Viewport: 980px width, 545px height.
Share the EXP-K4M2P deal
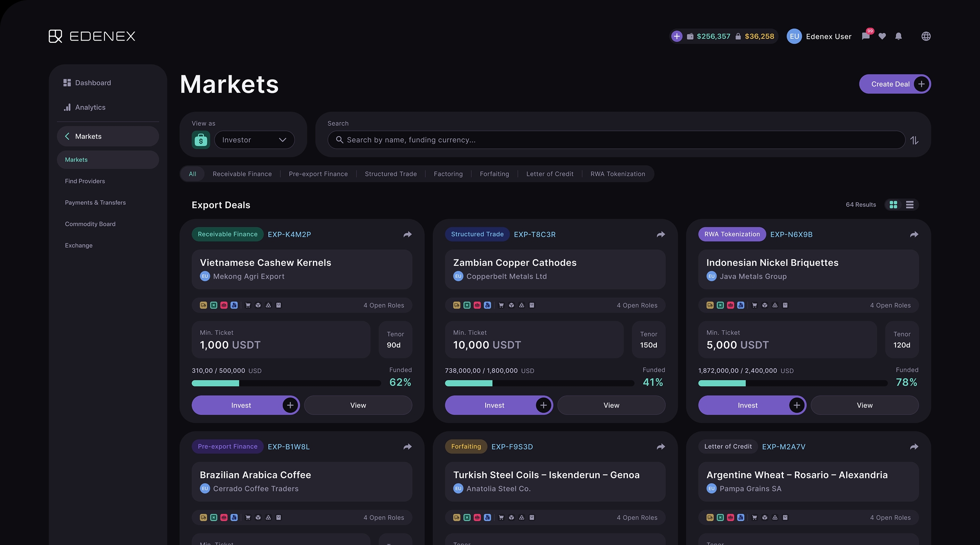point(407,234)
